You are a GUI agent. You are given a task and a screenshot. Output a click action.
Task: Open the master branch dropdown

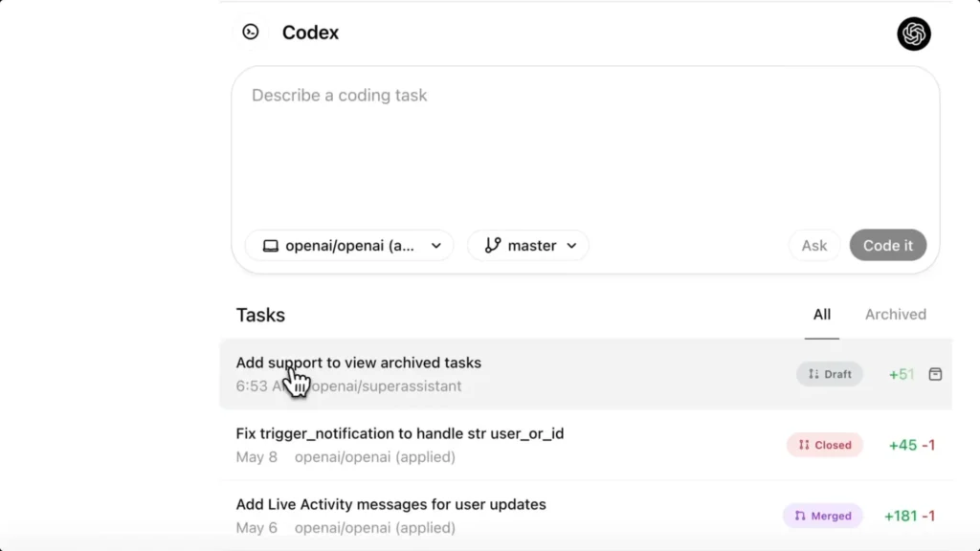point(528,246)
